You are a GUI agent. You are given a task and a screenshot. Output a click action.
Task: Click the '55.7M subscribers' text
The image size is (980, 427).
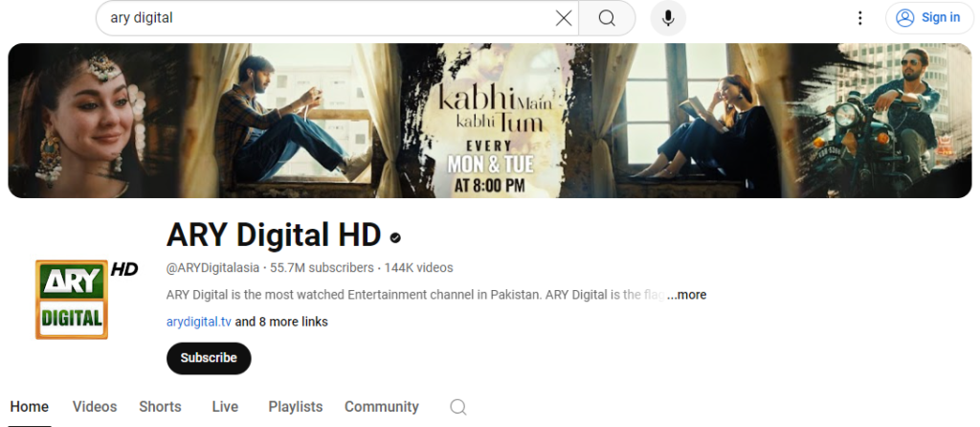[x=322, y=268]
